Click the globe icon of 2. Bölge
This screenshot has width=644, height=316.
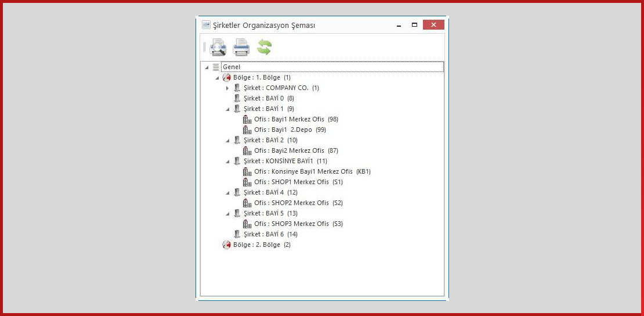click(226, 245)
